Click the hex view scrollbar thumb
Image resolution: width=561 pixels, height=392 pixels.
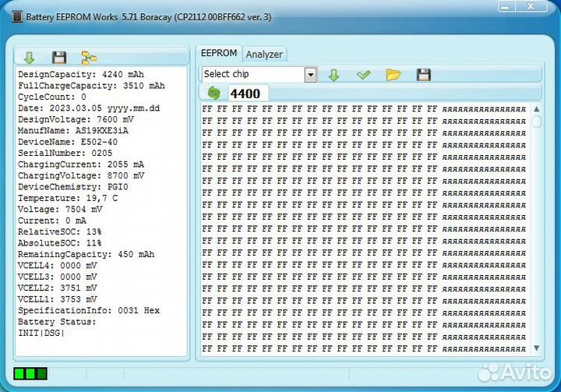pos(536,122)
